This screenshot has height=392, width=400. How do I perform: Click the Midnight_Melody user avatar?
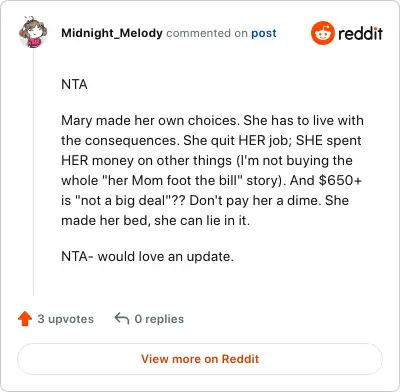[x=33, y=32]
